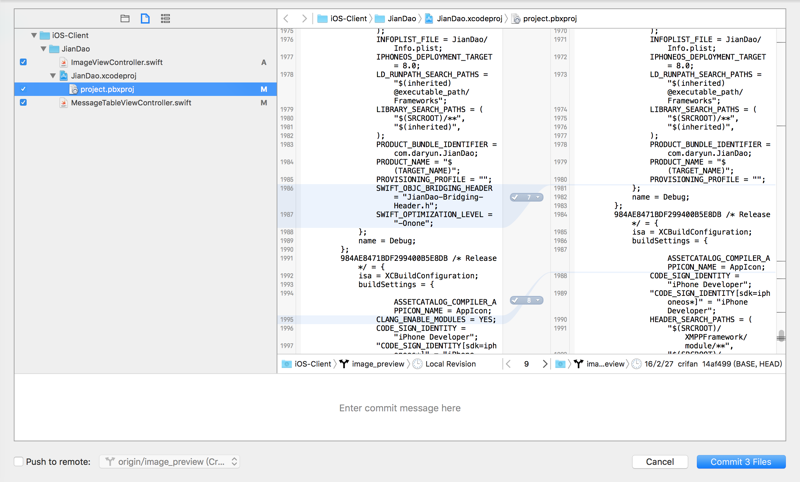Go to next change with right arrow
Viewport: 800px width, 482px height.
click(544, 364)
